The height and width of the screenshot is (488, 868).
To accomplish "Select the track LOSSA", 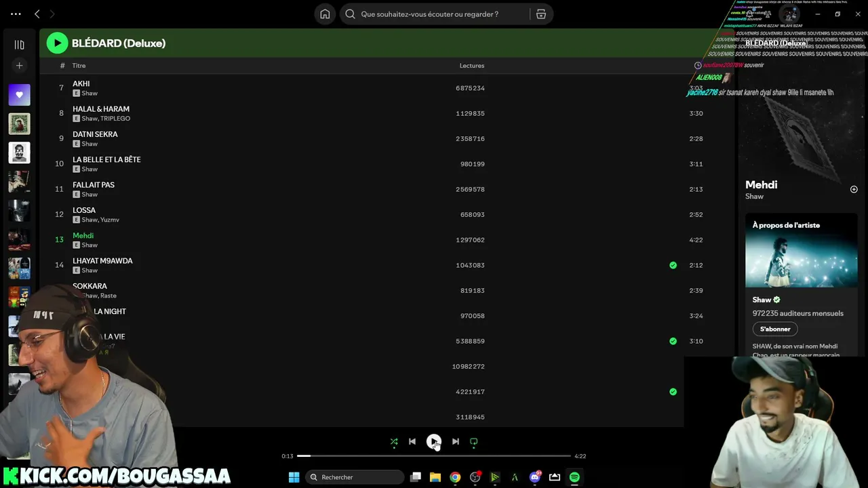I will pos(84,210).
